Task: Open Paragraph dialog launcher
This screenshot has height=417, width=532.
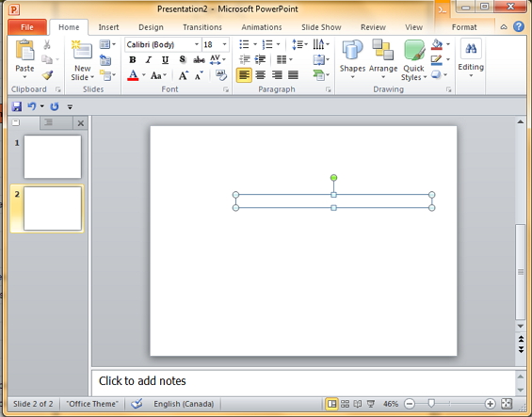Action: (x=328, y=89)
